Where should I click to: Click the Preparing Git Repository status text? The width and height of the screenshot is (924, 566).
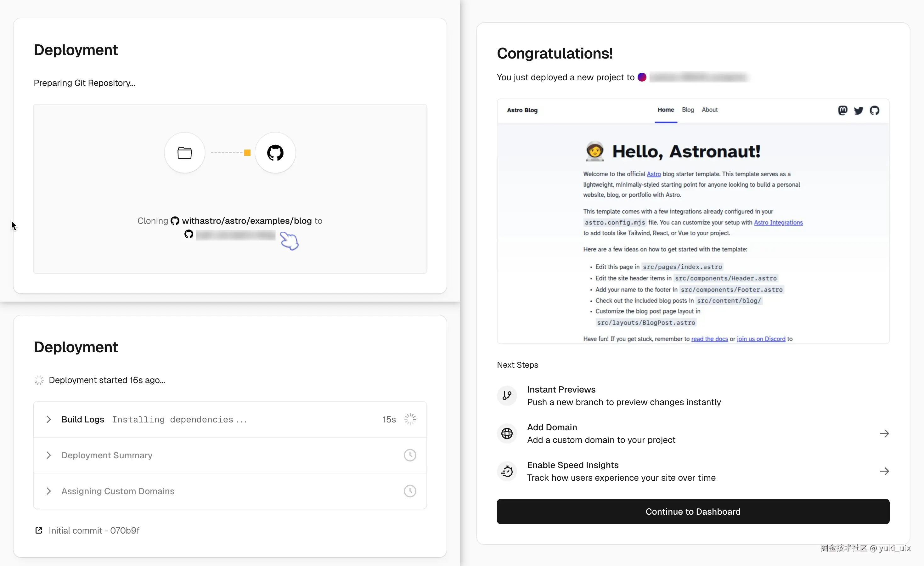[84, 83]
